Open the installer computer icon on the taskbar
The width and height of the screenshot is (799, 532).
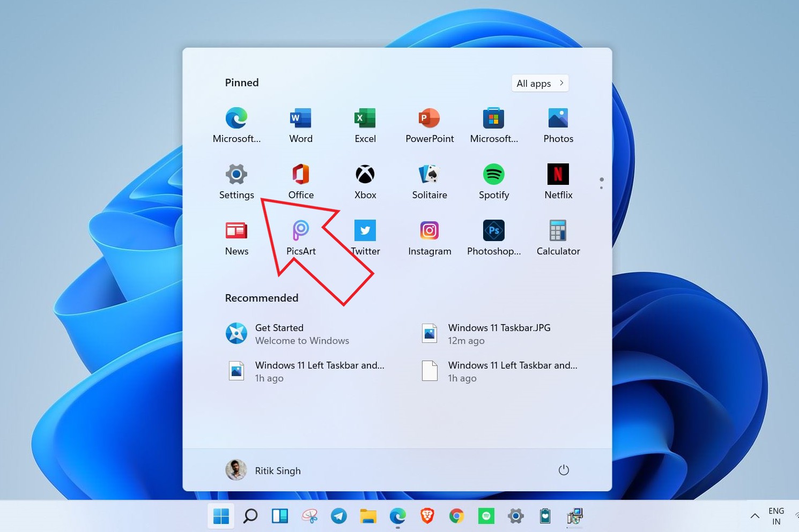coord(575,516)
